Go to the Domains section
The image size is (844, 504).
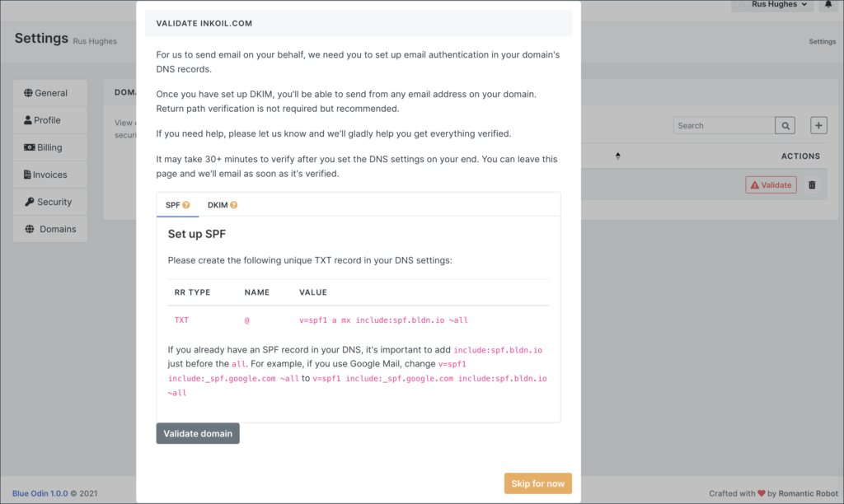49,228
